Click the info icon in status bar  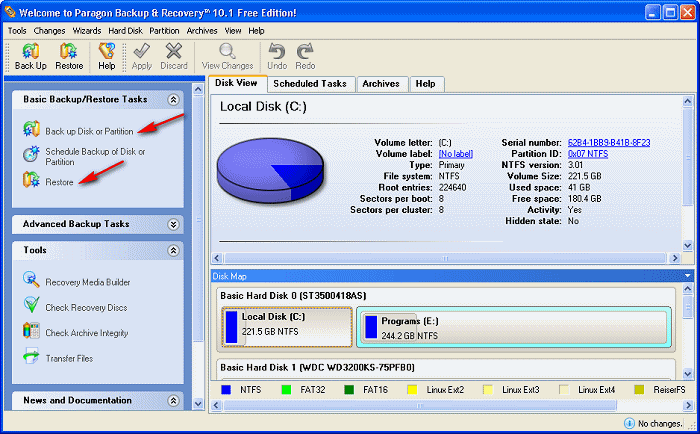tap(629, 423)
